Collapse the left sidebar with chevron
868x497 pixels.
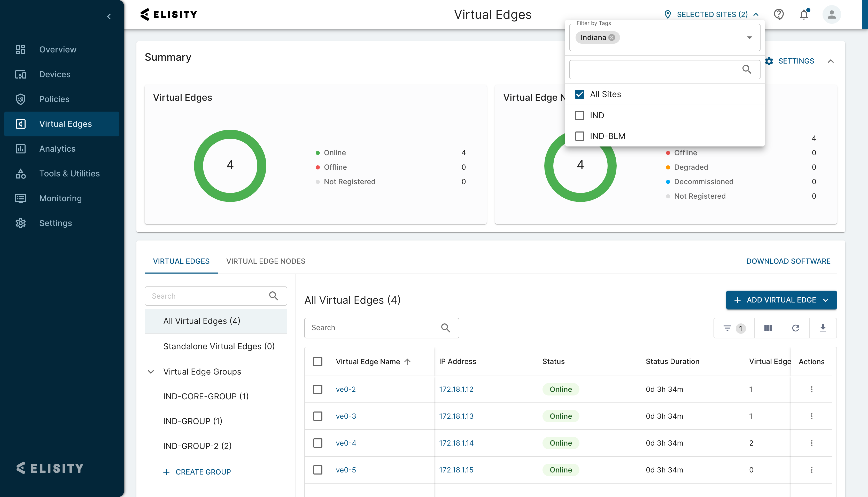109,16
